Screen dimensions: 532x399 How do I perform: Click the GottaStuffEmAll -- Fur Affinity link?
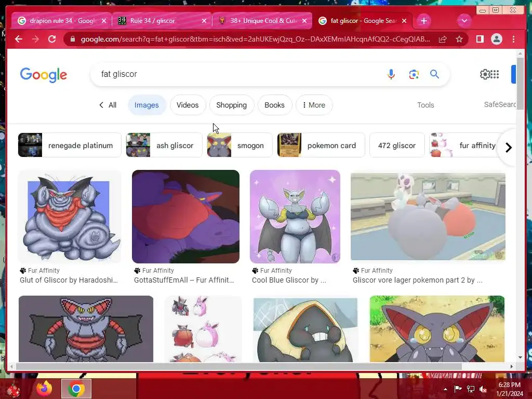click(184, 280)
